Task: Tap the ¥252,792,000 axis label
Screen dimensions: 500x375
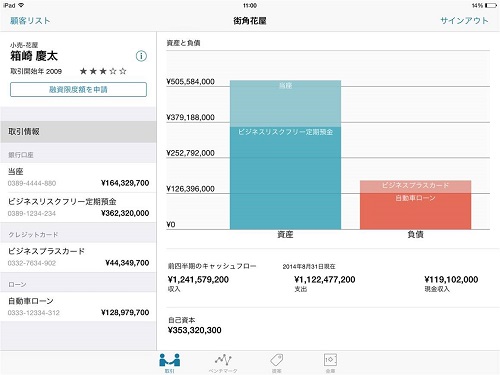Action: [x=190, y=153]
